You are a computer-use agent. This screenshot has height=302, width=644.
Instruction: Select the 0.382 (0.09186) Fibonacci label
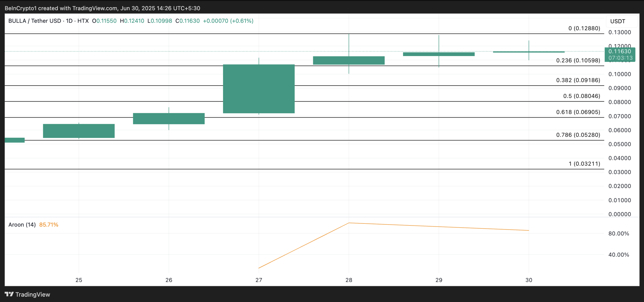pyautogui.click(x=578, y=80)
